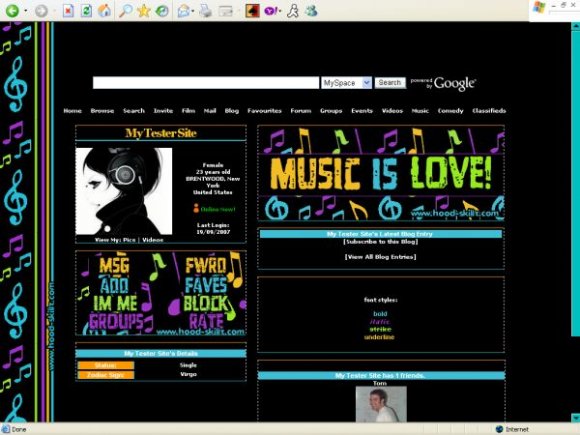Go to the browser Home icon
The height and width of the screenshot is (435, 580).
pos(105,11)
